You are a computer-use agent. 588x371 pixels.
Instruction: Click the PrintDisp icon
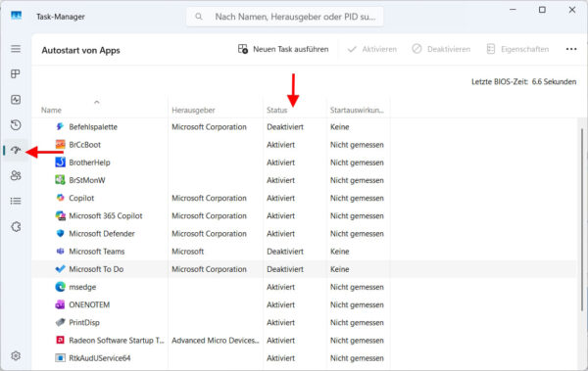click(60, 322)
